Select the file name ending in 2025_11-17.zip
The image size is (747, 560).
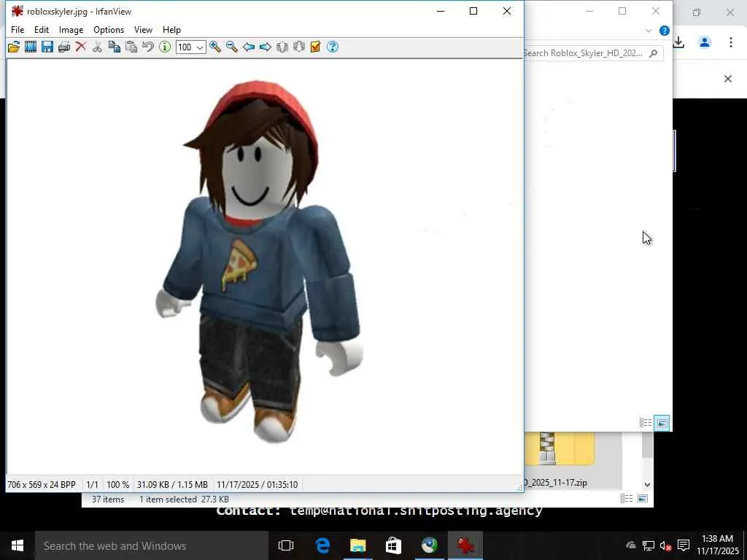click(556, 483)
